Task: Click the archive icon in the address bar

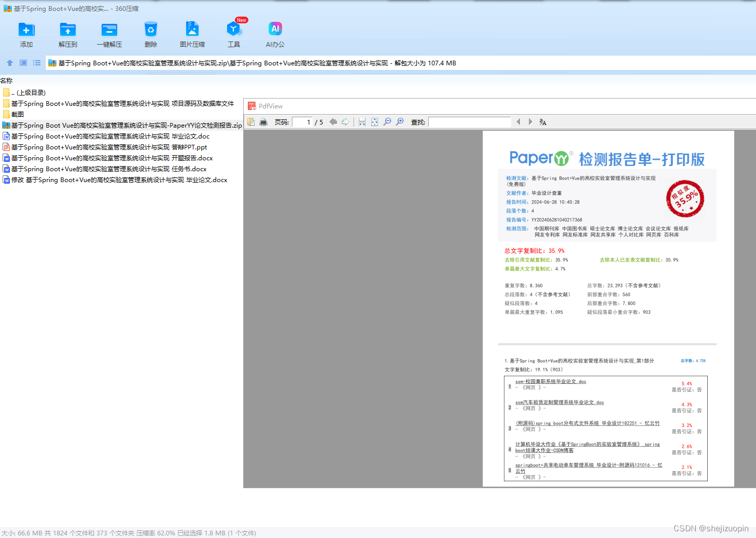Action: (52, 63)
